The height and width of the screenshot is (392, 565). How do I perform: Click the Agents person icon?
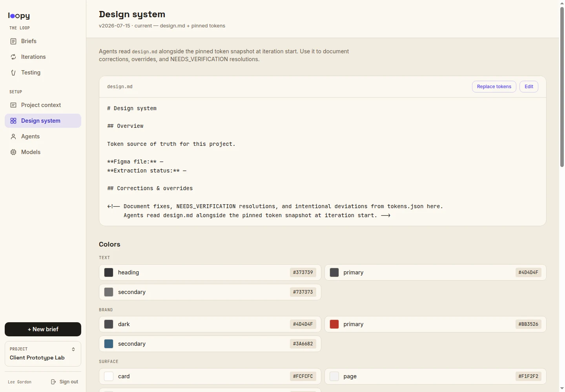tap(13, 136)
